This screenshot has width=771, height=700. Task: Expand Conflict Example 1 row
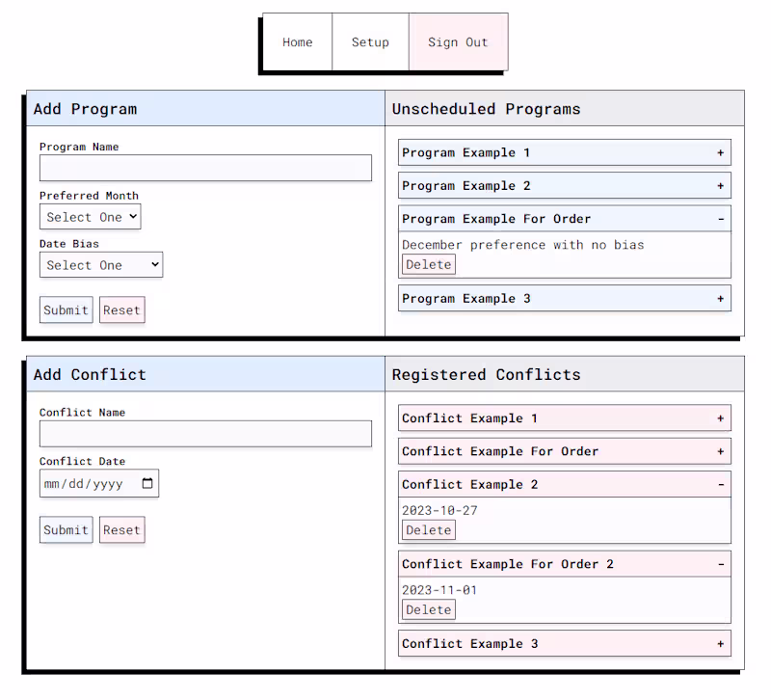tap(565, 418)
